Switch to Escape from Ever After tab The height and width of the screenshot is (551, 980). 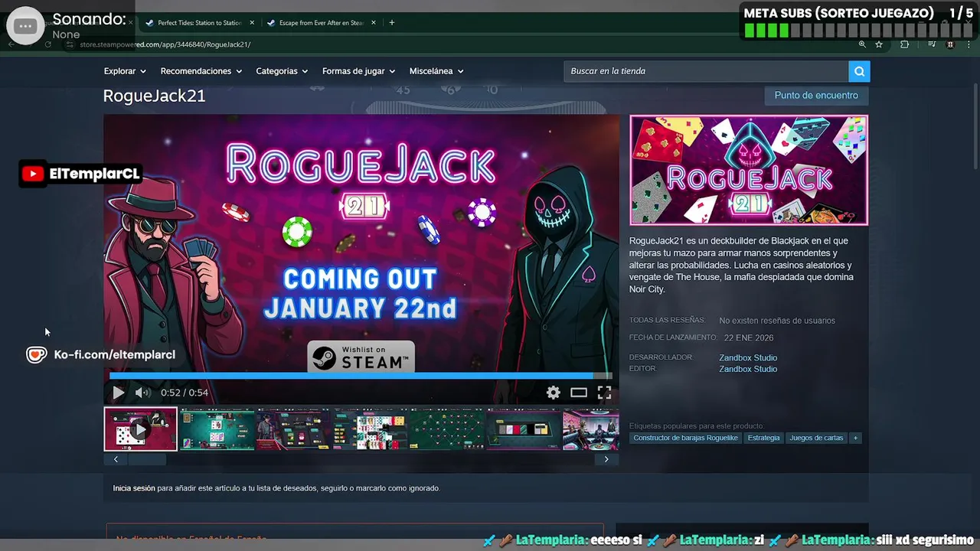coord(321,23)
